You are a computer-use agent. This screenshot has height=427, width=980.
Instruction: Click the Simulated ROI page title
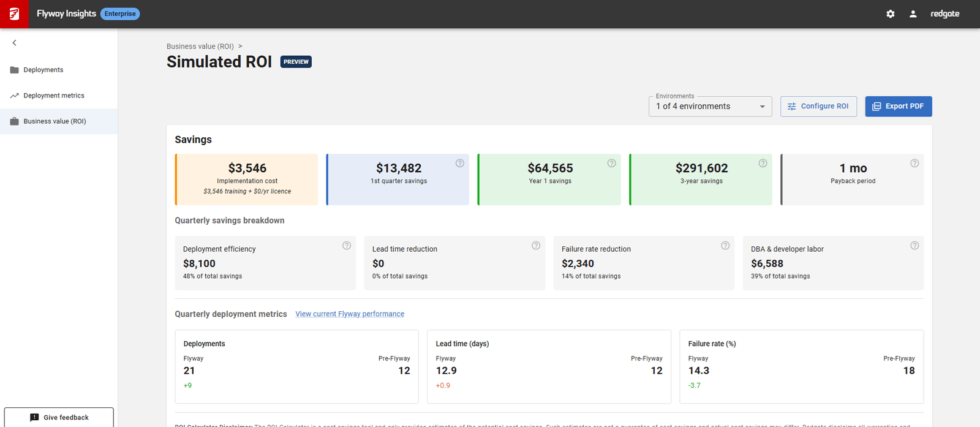[x=219, y=62]
